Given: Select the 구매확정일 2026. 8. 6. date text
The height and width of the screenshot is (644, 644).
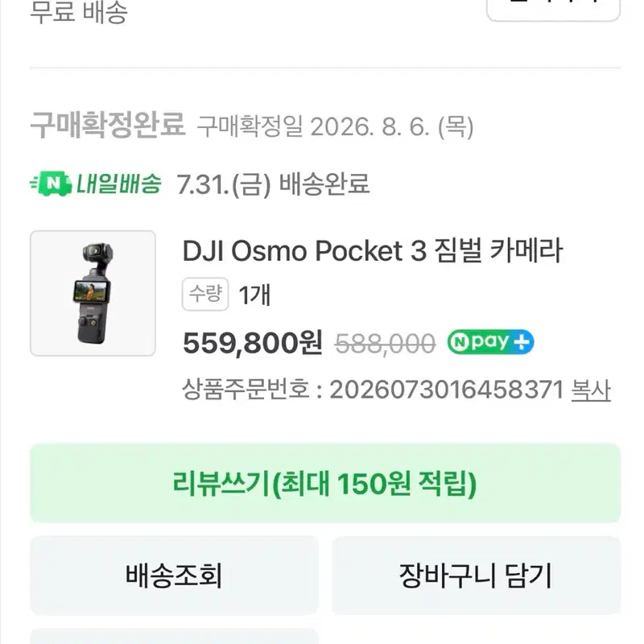Looking at the screenshot, I should click(335, 126).
